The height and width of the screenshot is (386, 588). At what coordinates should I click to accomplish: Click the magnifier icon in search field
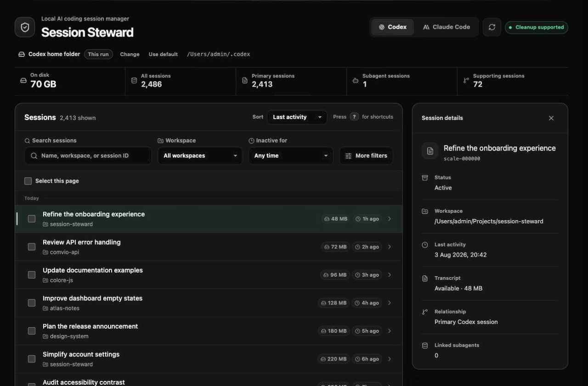click(34, 156)
